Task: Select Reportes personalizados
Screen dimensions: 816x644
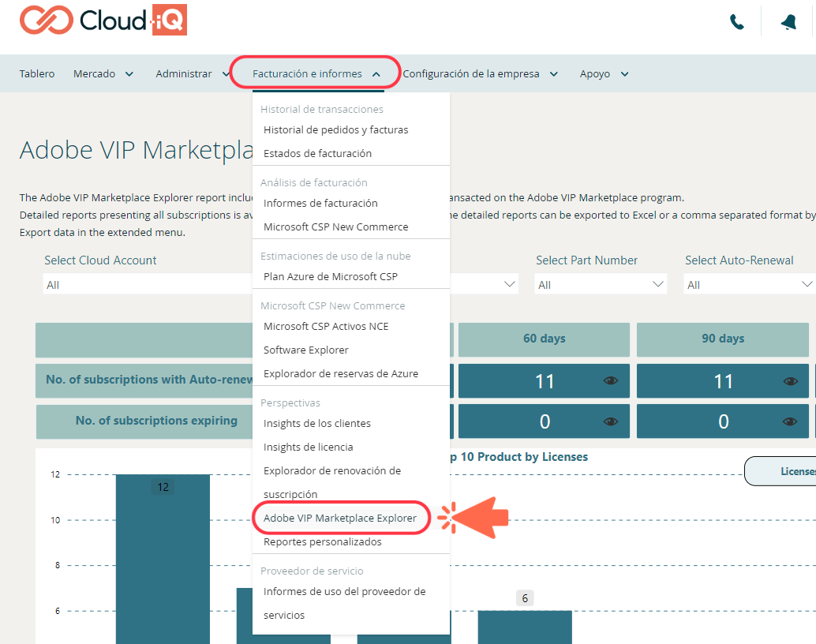Action: click(323, 542)
